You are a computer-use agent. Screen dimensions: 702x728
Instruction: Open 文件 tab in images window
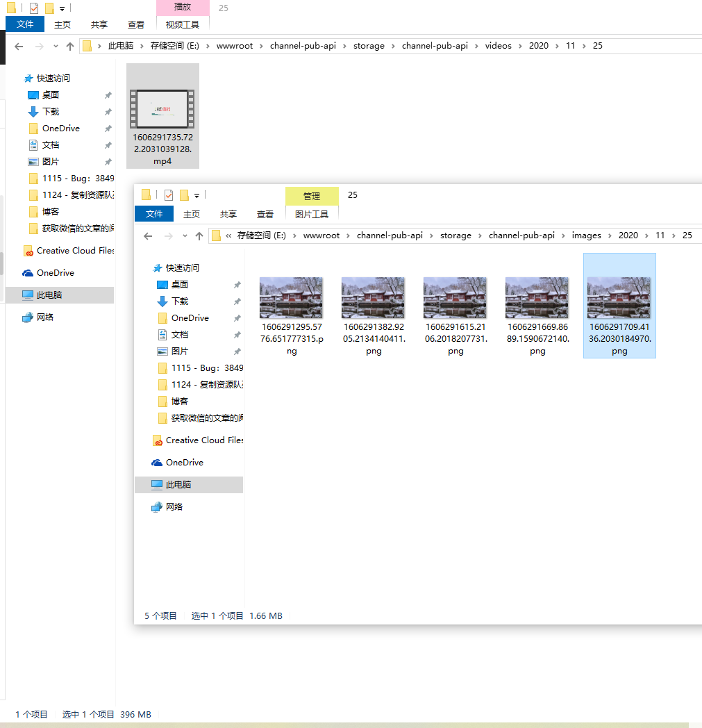point(154,213)
